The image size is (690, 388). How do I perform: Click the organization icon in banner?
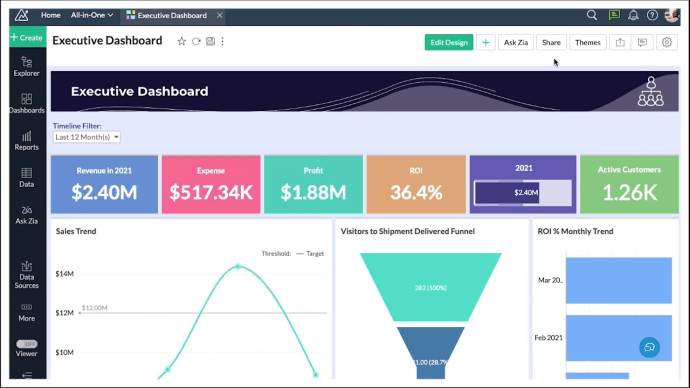[651, 92]
